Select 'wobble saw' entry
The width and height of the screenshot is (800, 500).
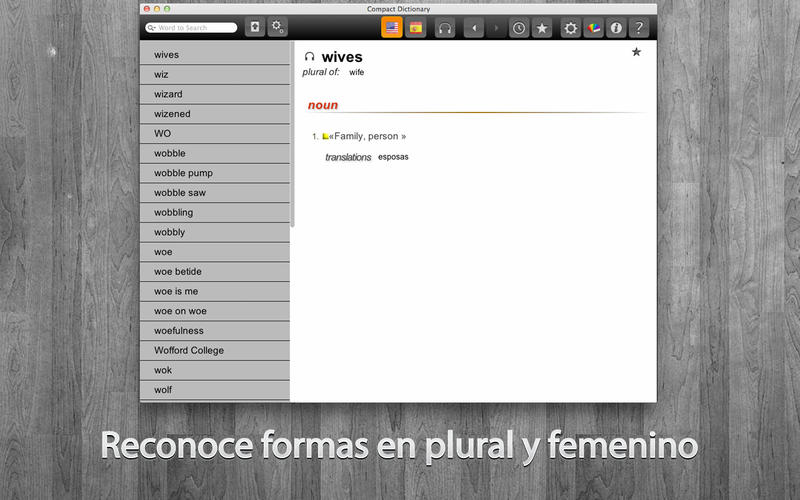pos(215,193)
